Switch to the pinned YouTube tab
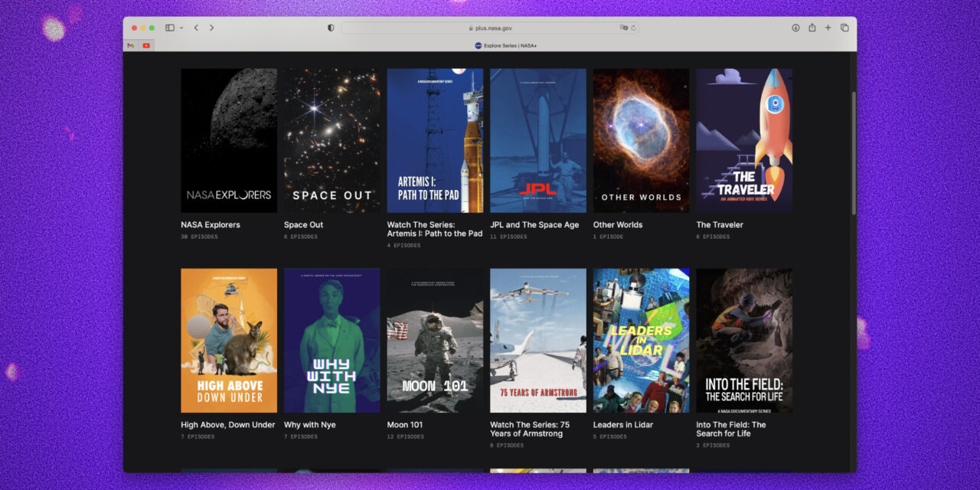Image resolution: width=980 pixels, height=490 pixels. 146,45
